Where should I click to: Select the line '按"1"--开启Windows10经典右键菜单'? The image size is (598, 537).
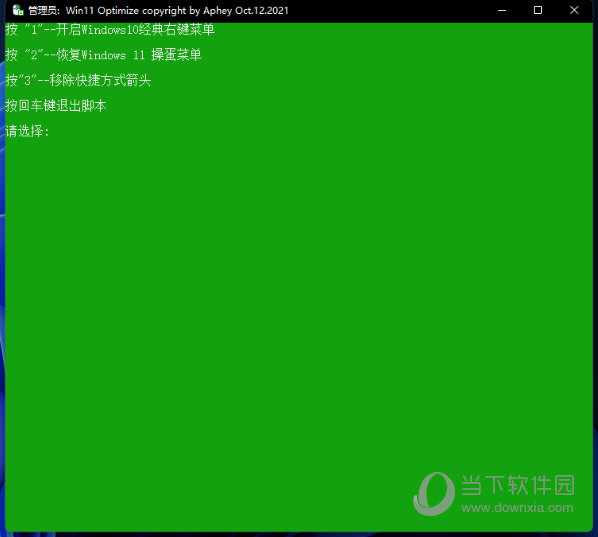110,30
